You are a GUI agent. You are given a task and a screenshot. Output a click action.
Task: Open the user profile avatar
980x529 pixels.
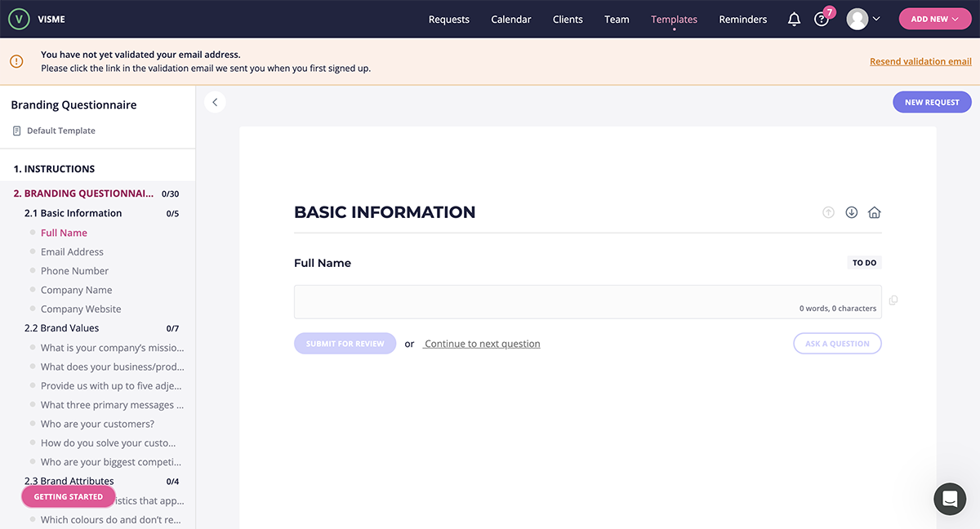click(857, 18)
